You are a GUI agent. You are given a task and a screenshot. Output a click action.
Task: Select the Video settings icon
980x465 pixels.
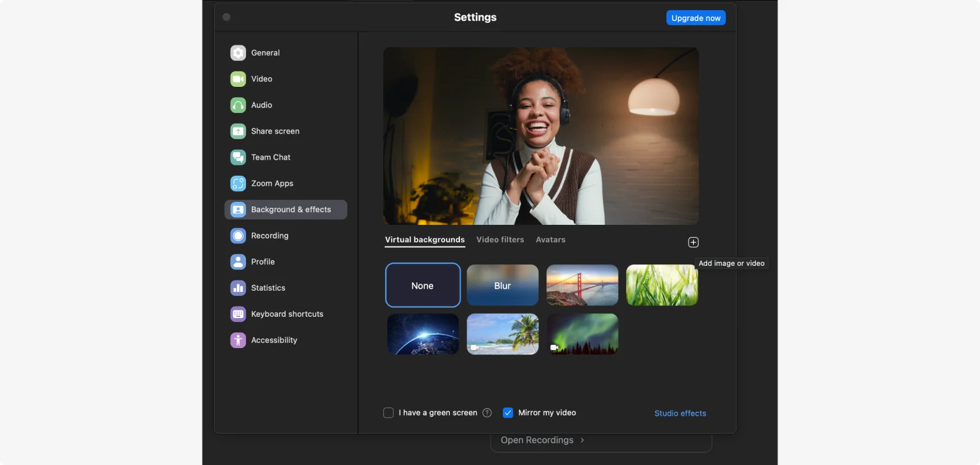(238, 79)
